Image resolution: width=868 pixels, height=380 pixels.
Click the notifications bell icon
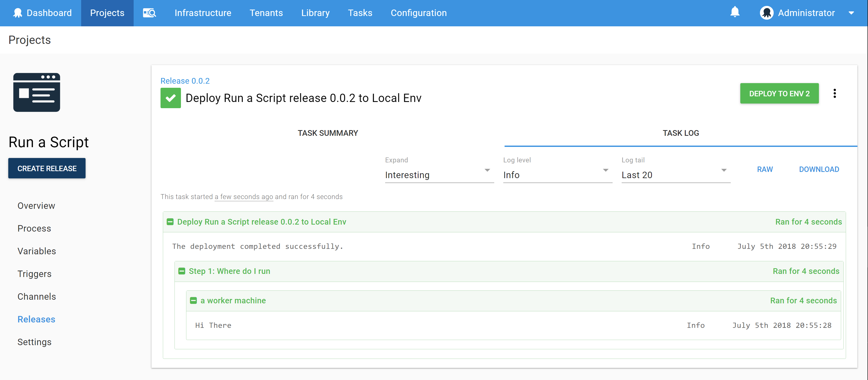[x=735, y=12]
